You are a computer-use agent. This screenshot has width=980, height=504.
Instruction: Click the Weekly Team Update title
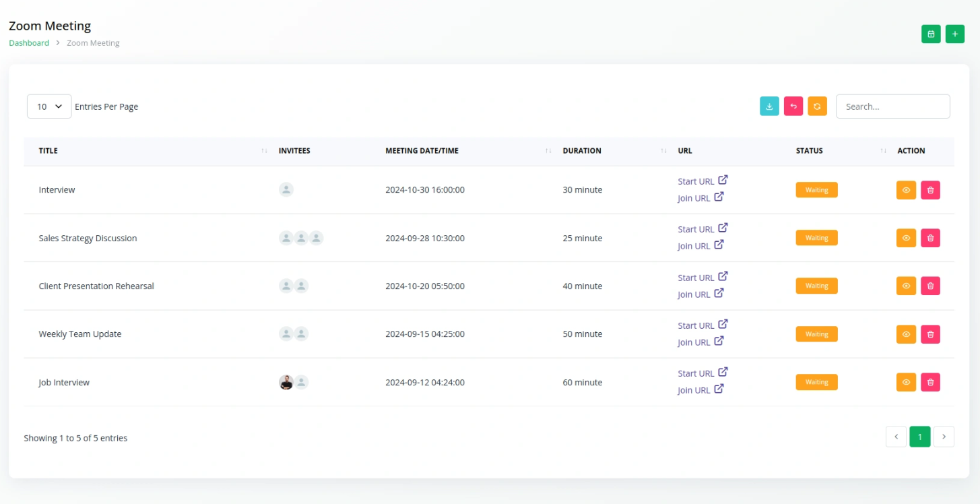[80, 334]
